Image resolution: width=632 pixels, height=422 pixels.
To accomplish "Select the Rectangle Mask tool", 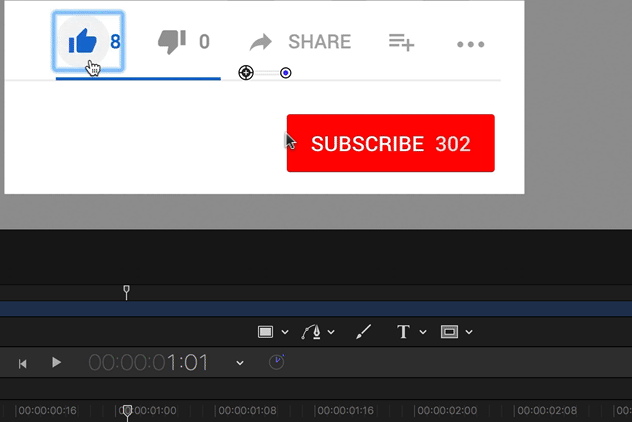I will (x=449, y=332).
